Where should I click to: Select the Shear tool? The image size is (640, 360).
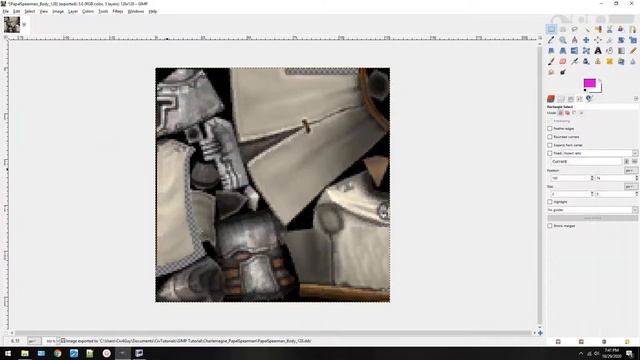click(551, 51)
